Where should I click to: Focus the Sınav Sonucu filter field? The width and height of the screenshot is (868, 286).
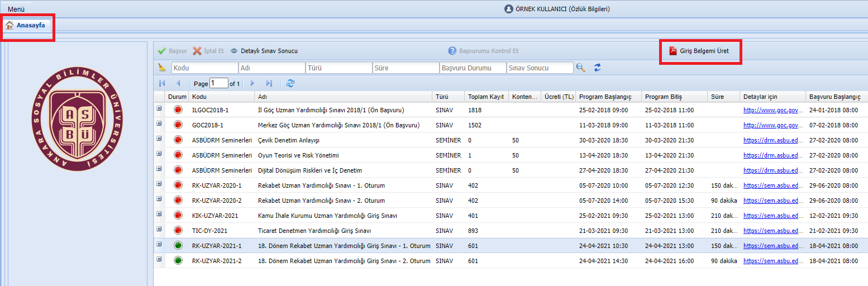(540, 68)
